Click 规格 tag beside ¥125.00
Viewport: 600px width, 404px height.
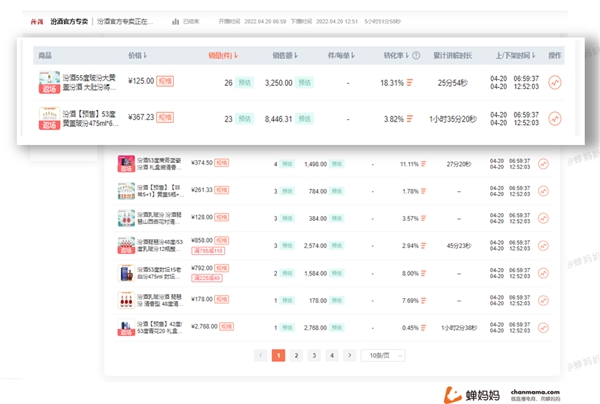(165, 81)
